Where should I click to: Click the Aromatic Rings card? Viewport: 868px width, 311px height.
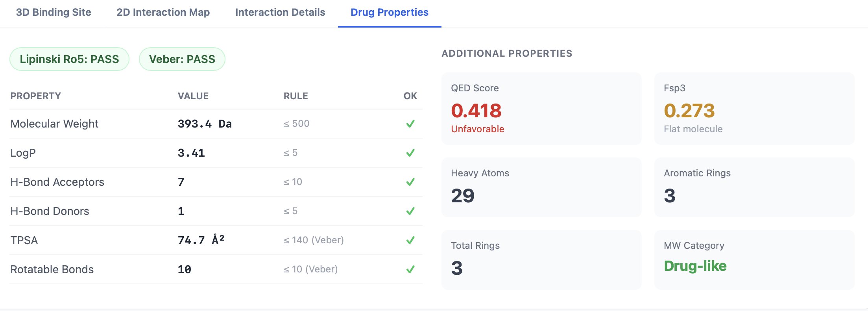tap(754, 187)
